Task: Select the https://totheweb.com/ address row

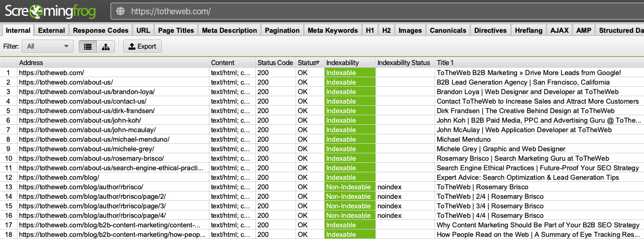Action: coord(113,72)
